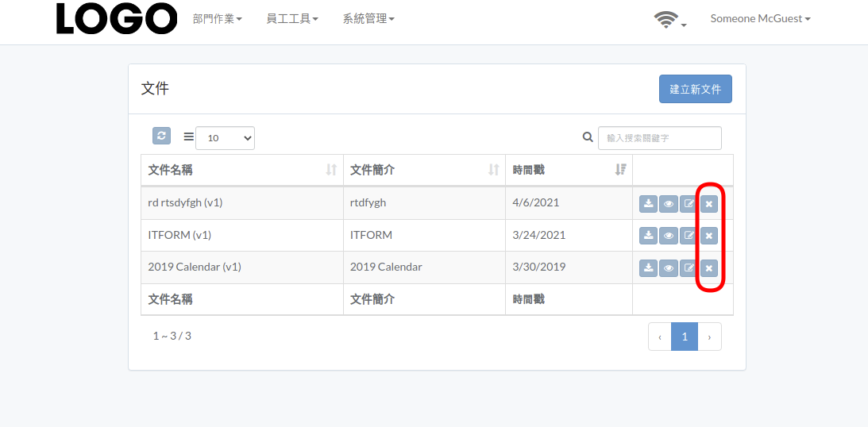Delete the rd rtsdyfgh (v1) document
The image size is (868, 427).
(709, 204)
